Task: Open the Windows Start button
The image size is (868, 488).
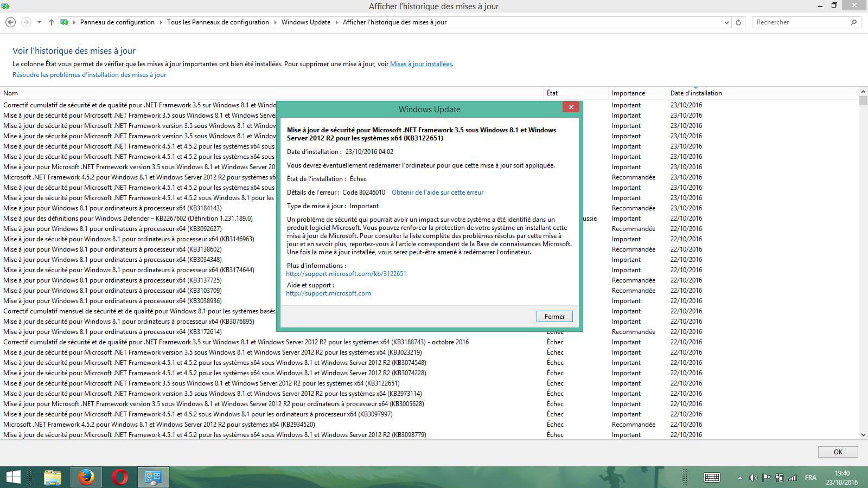Action: coord(13,477)
